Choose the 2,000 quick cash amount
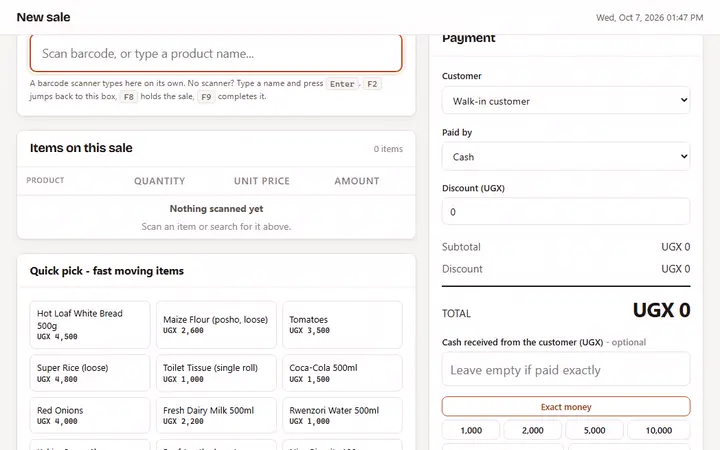 533,430
